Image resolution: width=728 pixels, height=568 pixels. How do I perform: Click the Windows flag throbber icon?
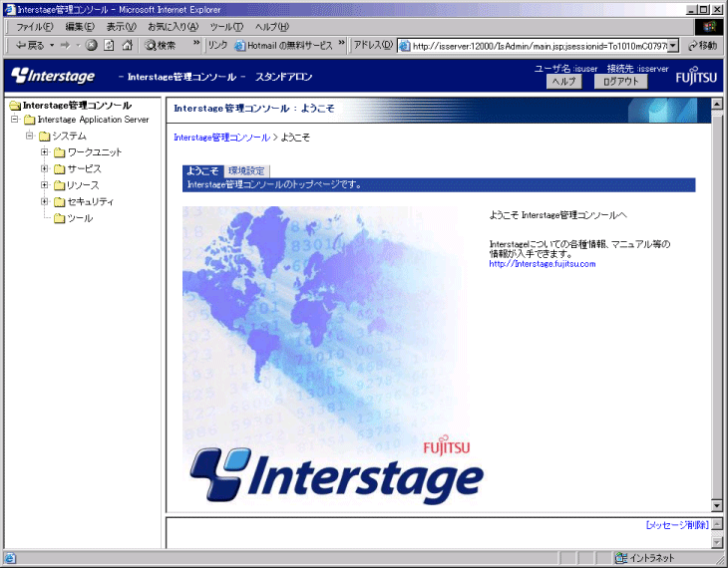pyautogui.click(x=709, y=27)
